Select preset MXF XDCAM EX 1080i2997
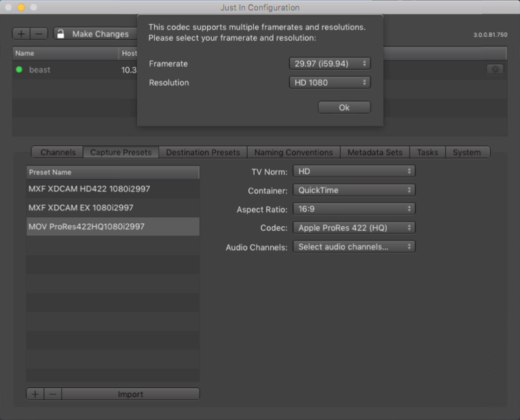Image resolution: width=520 pixels, height=420 pixels. pyautogui.click(x=113, y=208)
